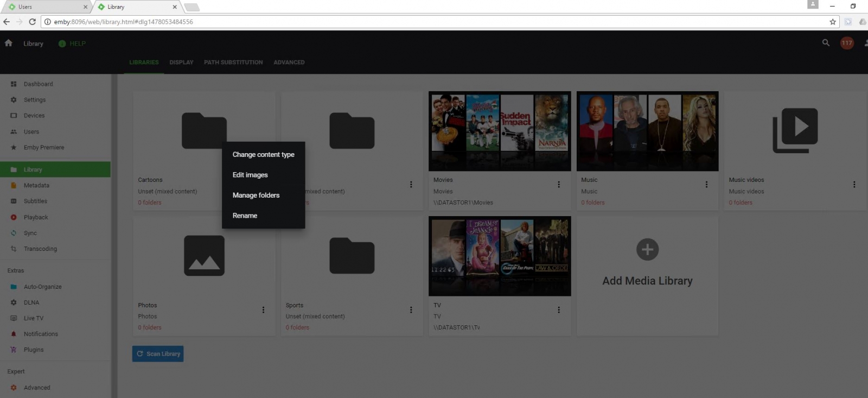Click the red 117 notifications badge
Viewport: 868px width, 398px height.
pos(846,43)
